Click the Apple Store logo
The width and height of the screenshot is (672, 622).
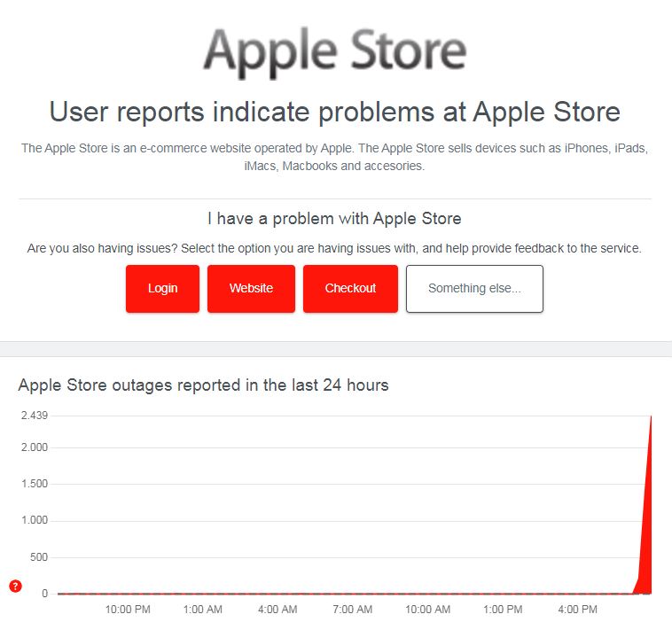pos(335,52)
